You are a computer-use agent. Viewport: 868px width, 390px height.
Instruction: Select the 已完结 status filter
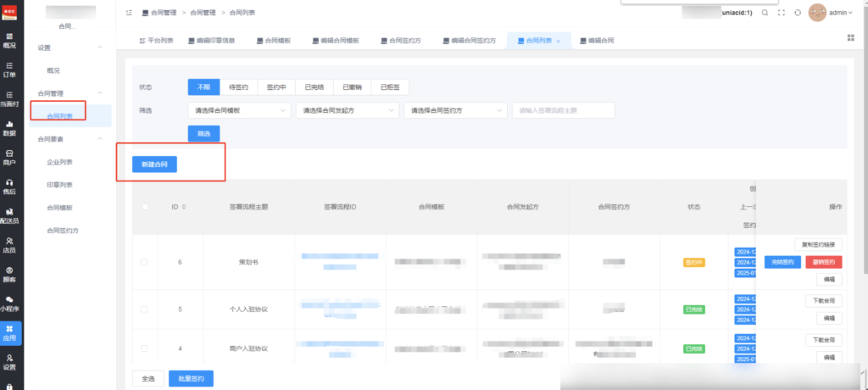pyautogui.click(x=314, y=87)
